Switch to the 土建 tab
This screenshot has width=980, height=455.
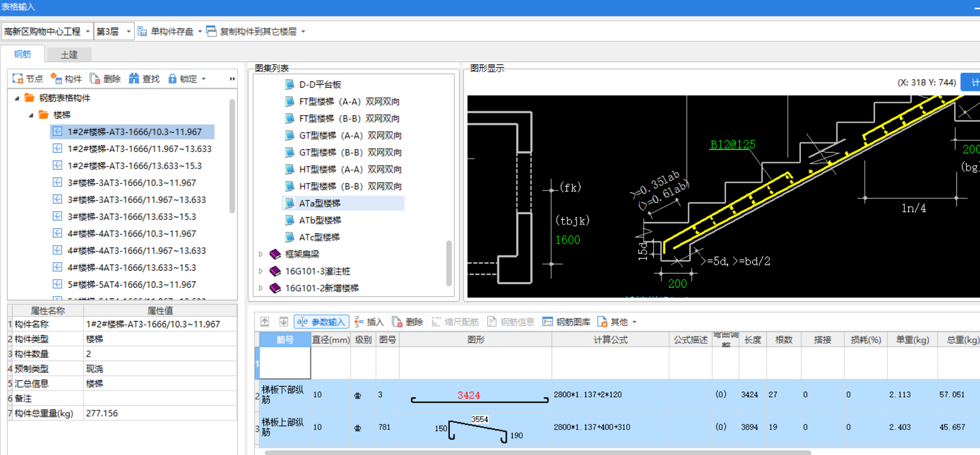[69, 54]
